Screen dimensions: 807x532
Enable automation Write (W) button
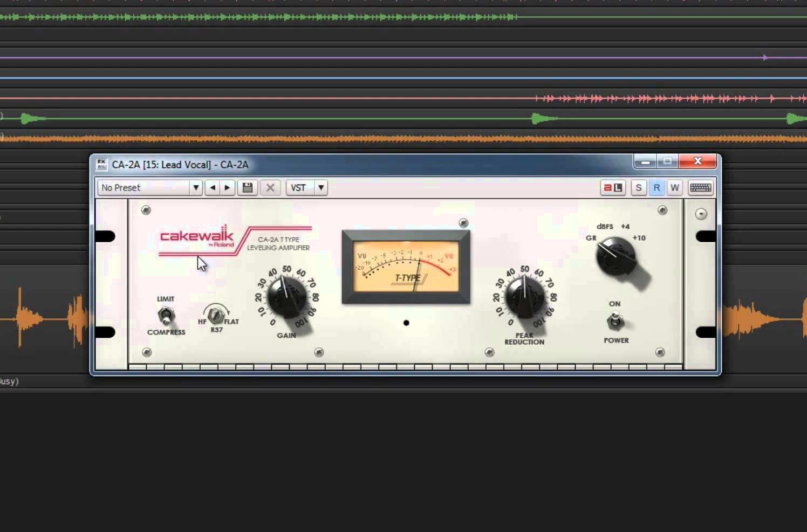[x=674, y=188]
